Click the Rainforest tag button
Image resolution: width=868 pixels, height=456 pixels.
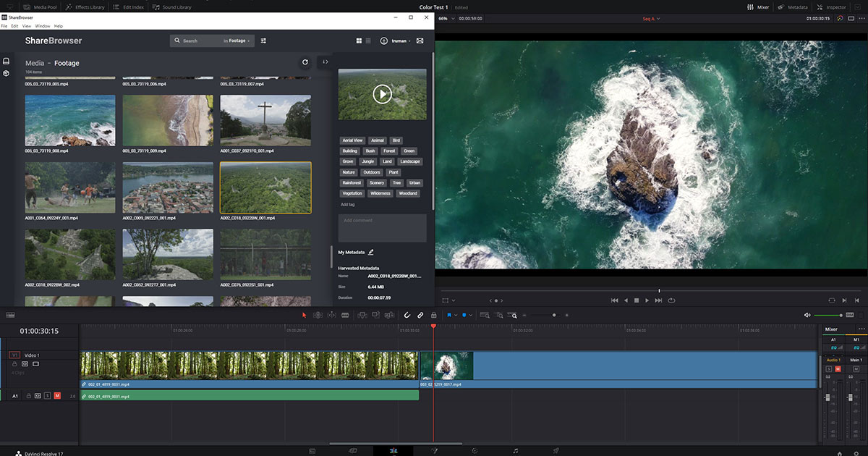(x=352, y=182)
